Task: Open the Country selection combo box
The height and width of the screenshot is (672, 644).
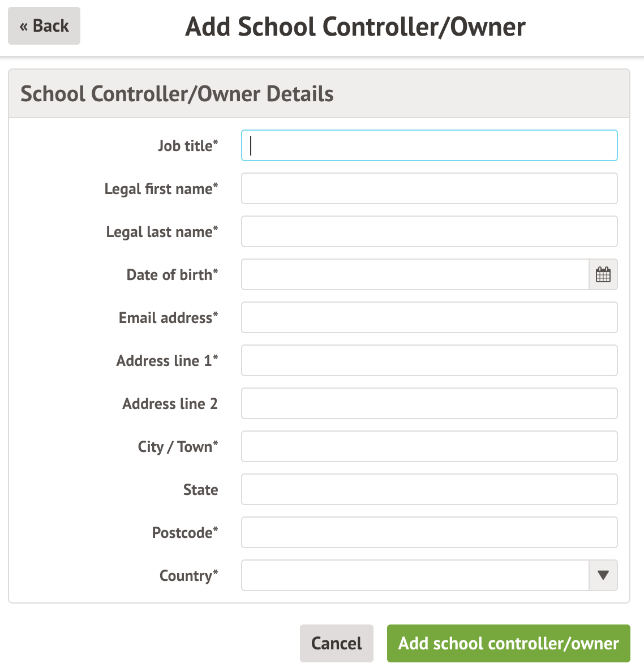Action: click(x=415, y=575)
